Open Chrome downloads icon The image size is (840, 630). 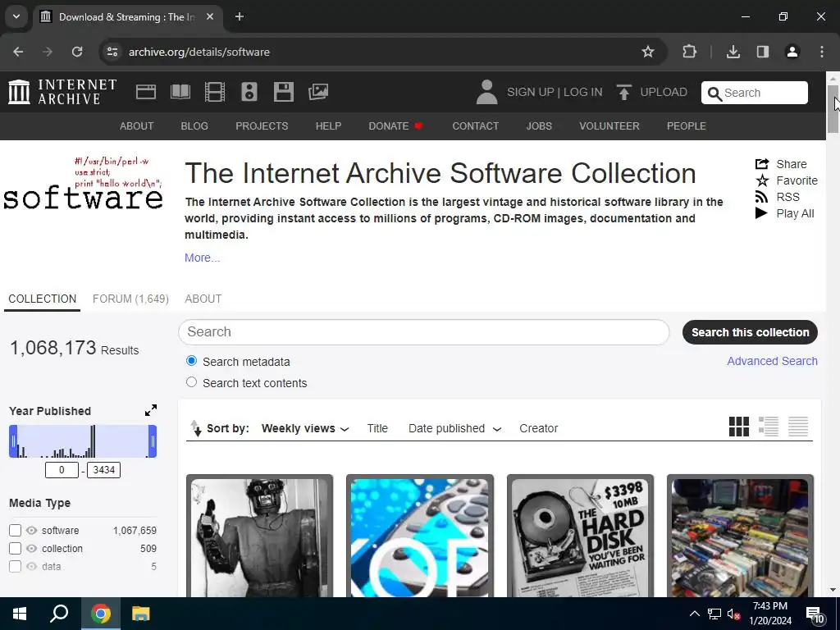coord(733,52)
